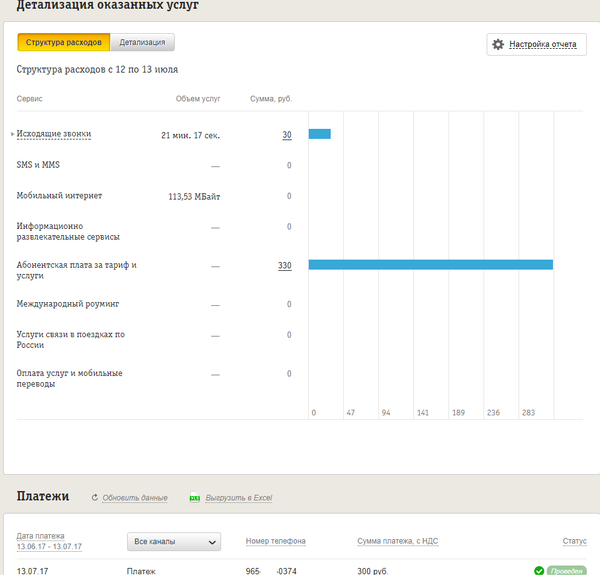Click the 30 rubles amount link
This screenshot has height=578, width=600.
(287, 135)
